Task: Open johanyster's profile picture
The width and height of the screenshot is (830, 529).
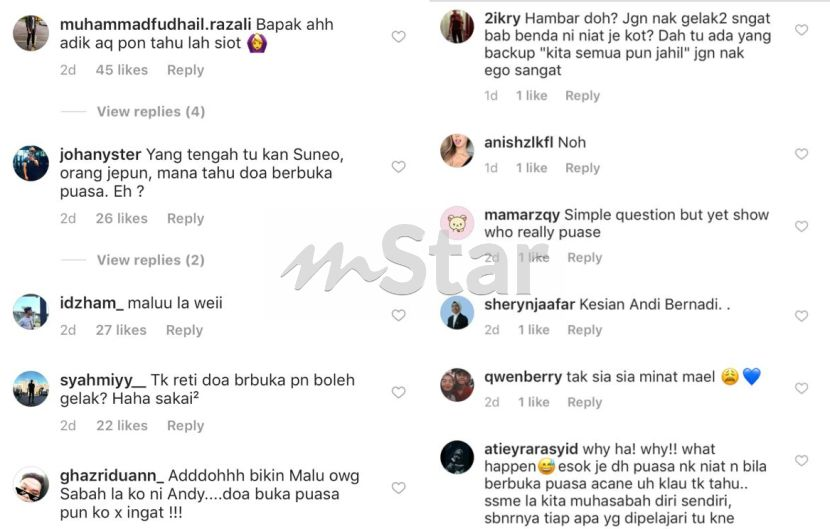Action: pos(31,164)
